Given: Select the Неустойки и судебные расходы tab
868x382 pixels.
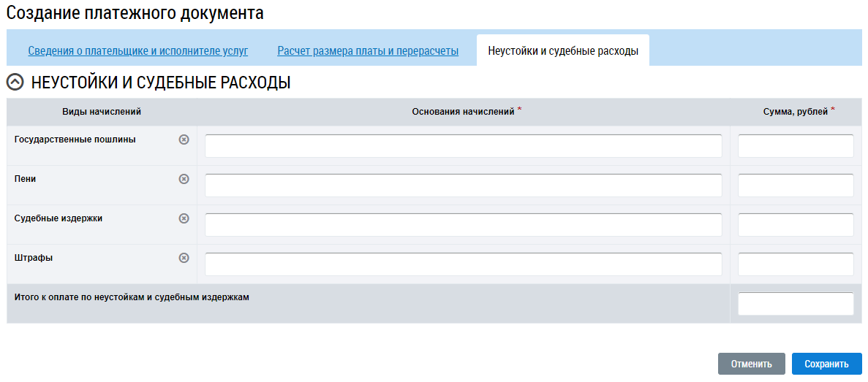Looking at the screenshot, I should click(563, 51).
